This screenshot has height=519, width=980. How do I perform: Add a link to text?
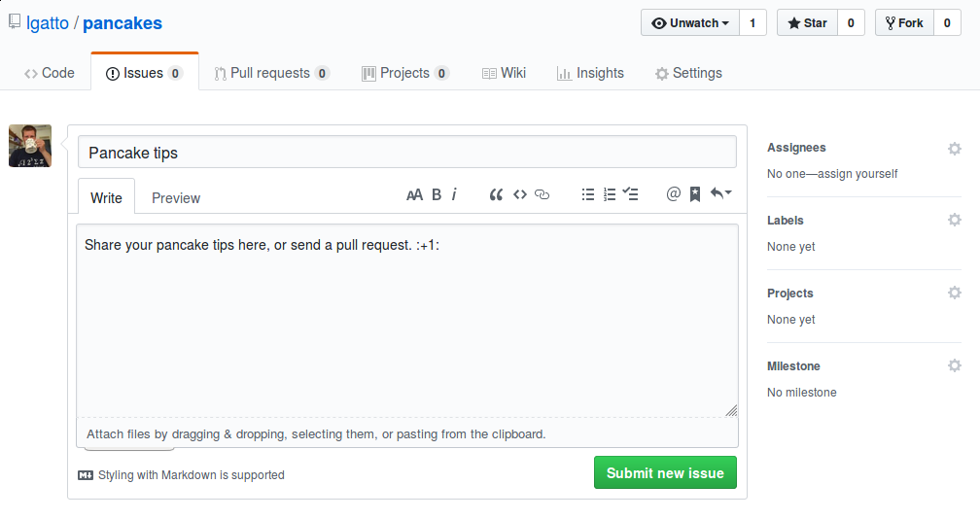[542, 194]
